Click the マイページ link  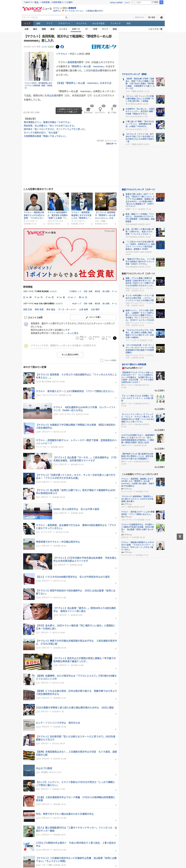coord(139,18)
